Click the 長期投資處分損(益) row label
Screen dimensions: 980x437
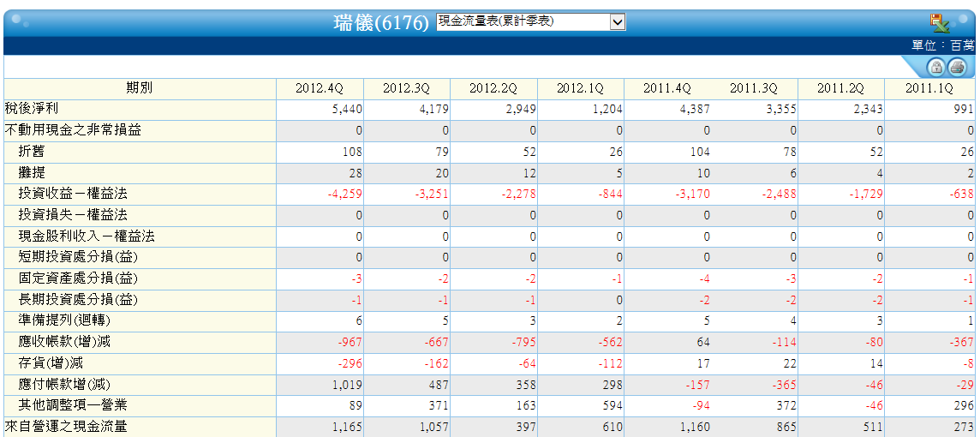[x=78, y=299]
